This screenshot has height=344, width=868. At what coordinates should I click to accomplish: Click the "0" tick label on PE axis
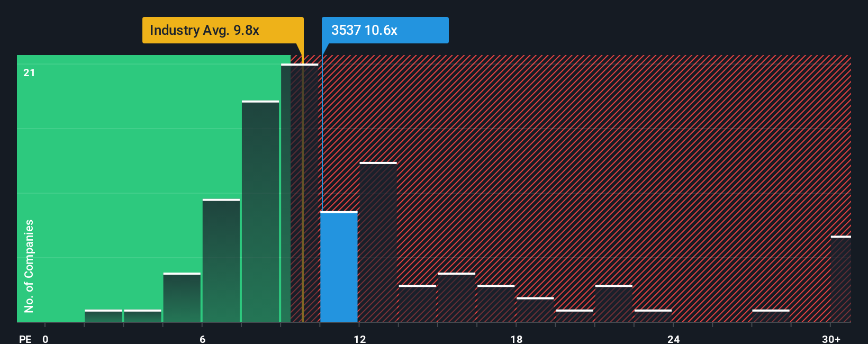coord(46,339)
